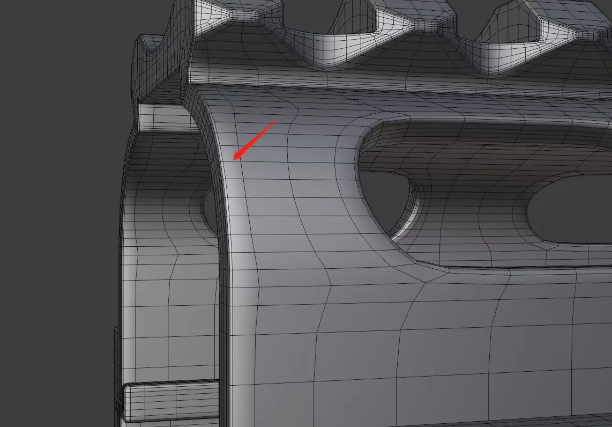Select the wireframed 3D mesh model in viewport
The height and width of the screenshot is (427, 612).
363,214
